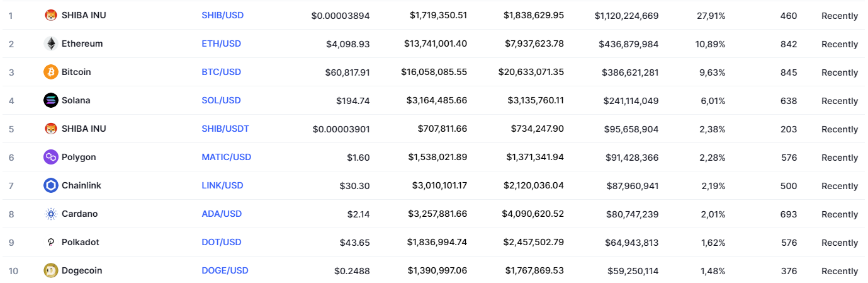Open the BTC/USD market pair link
The height and width of the screenshot is (283, 868).
[x=221, y=72]
